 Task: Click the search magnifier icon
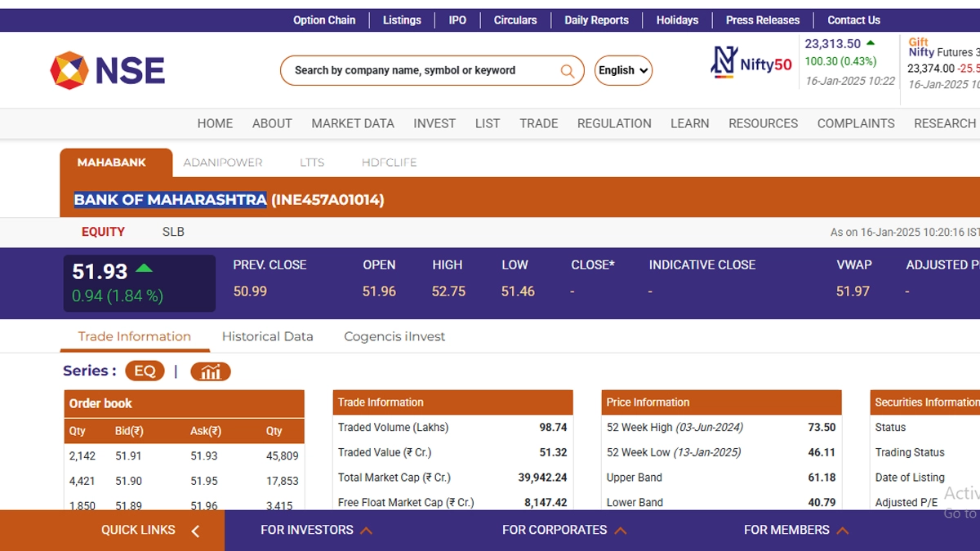point(567,71)
